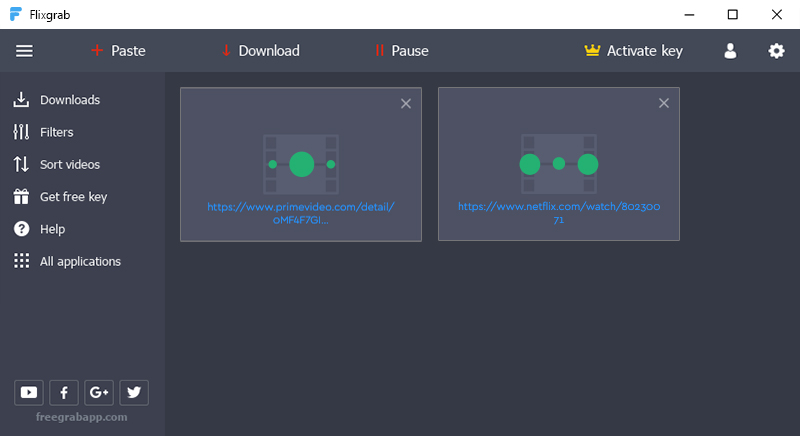Open the Facebook social icon
The width and height of the screenshot is (800, 436).
[64, 392]
